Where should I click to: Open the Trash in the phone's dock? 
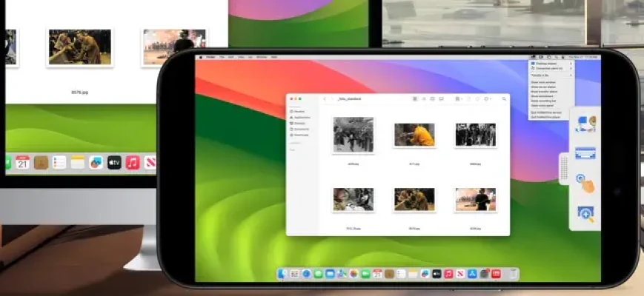pos(514,274)
